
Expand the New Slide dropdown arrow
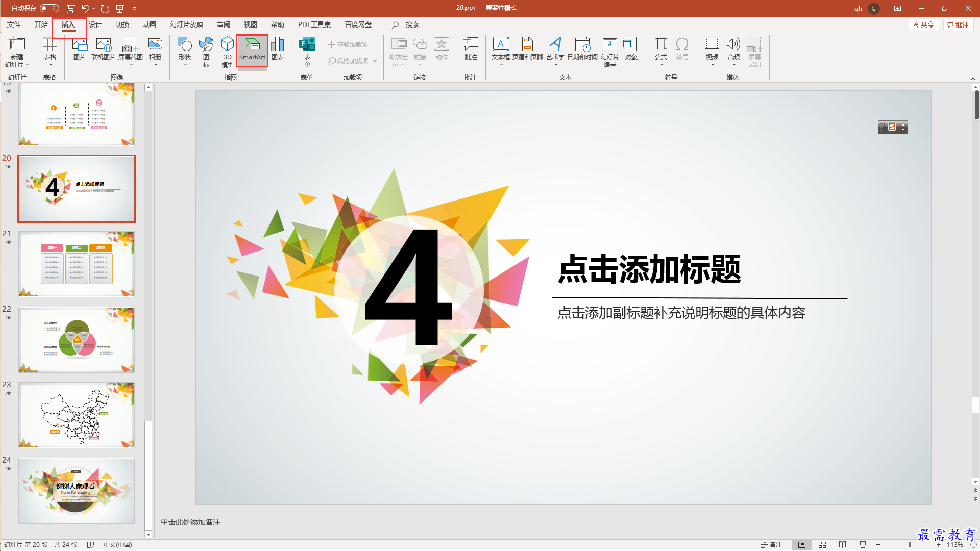click(27, 65)
